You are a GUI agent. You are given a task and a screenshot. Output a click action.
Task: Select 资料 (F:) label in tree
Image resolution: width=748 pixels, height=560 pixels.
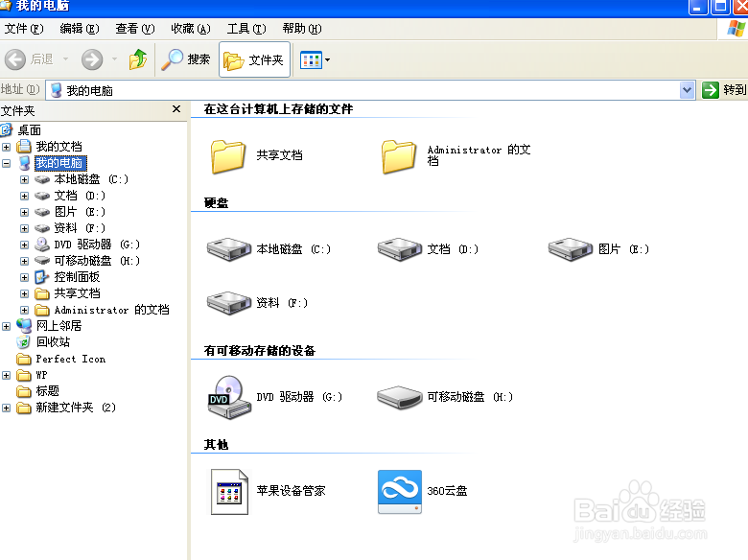tap(80, 228)
